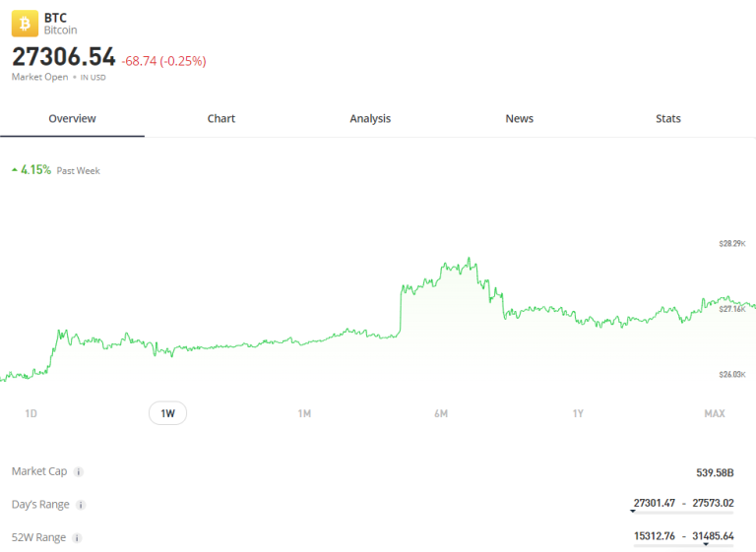Select the 1M chart range
This screenshot has height=552, width=756.
(304, 413)
